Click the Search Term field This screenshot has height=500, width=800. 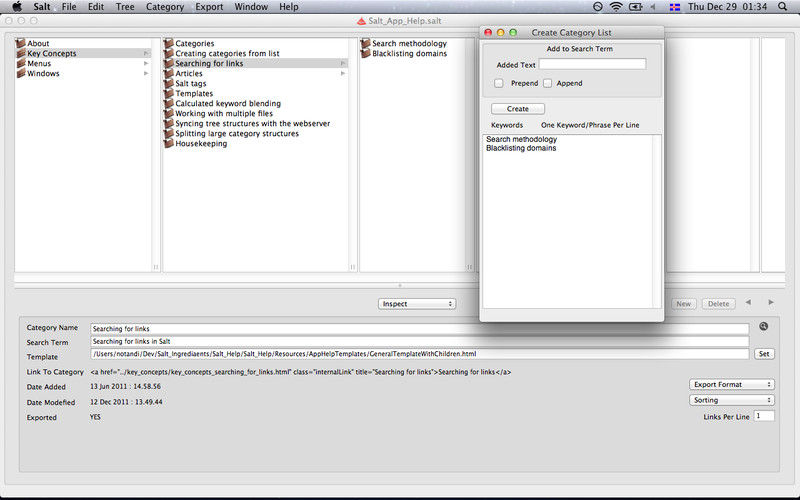pyautogui.click(x=419, y=341)
